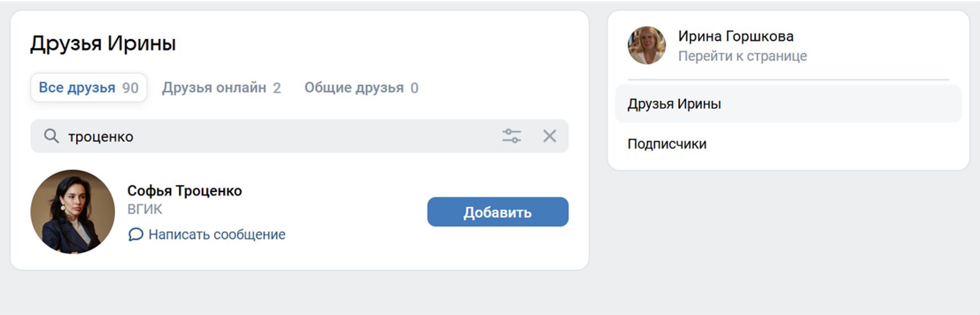Open Софья Троценко's profile photo
The image size is (980, 315).
pyautogui.click(x=72, y=212)
